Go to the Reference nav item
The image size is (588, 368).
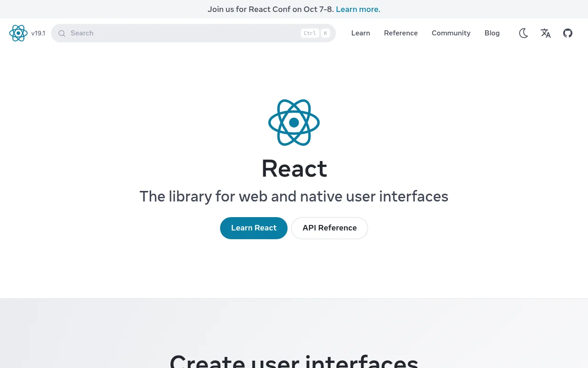click(x=401, y=33)
